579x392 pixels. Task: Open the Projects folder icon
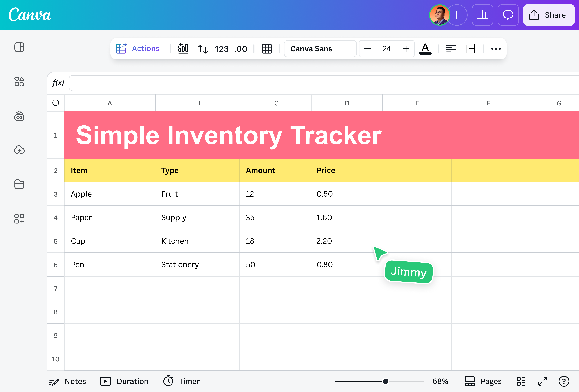(19, 184)
